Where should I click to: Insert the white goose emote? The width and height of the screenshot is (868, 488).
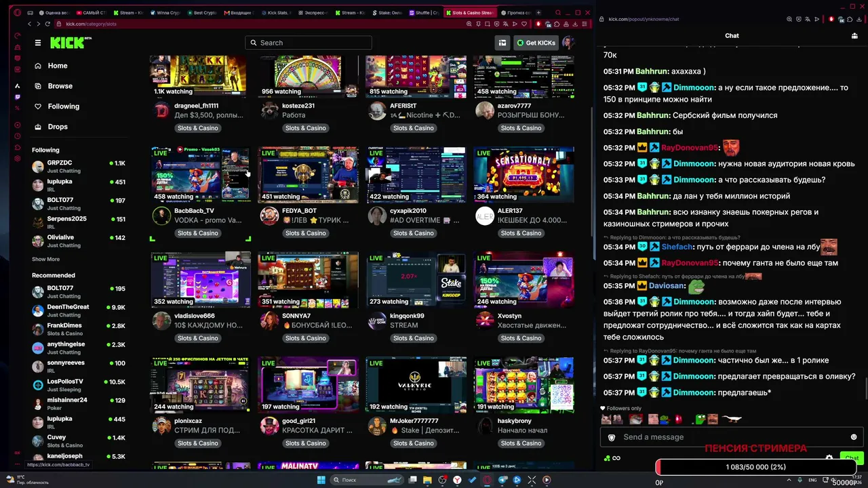click(x=731, y=419)
